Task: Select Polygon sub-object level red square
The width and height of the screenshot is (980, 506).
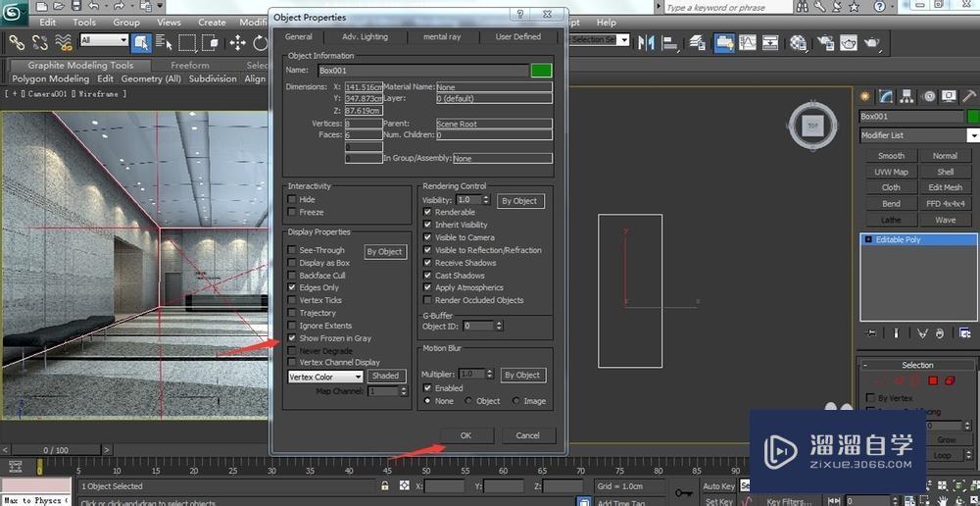Action: click(x=933, y=380)
